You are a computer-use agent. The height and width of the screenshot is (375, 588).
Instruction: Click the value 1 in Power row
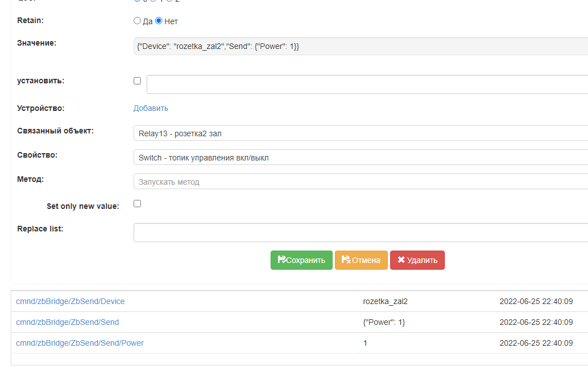(365, 343)
